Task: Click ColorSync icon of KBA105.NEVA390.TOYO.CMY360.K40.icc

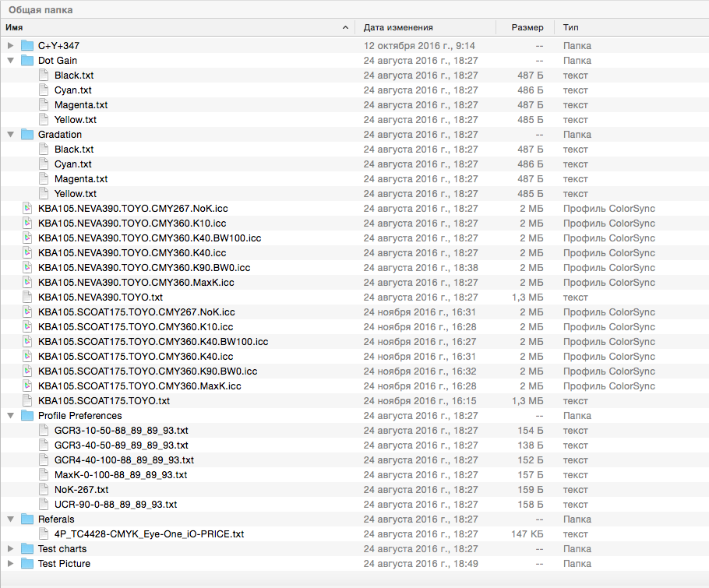Action: click(x=27, y=253)
